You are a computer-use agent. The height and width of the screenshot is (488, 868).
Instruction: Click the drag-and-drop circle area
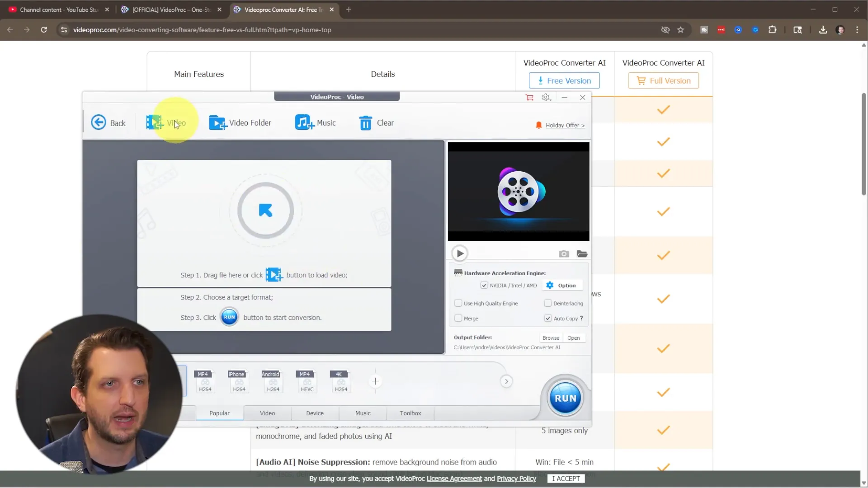click(x=265, y=211)
